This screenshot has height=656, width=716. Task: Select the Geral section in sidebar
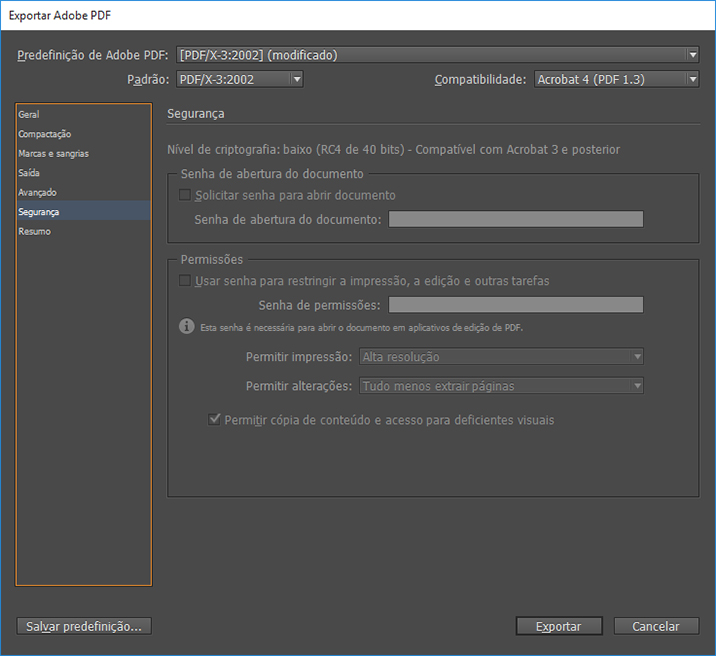[x=30, y=115]
